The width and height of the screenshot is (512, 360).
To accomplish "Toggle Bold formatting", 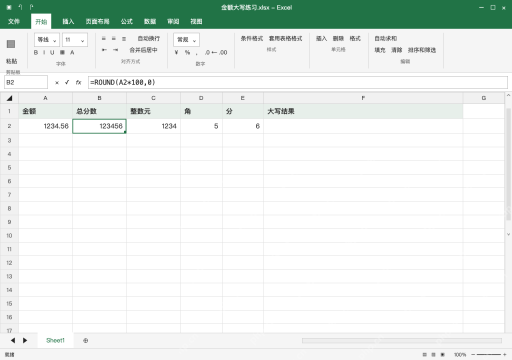I will click(x=36, y=52).
